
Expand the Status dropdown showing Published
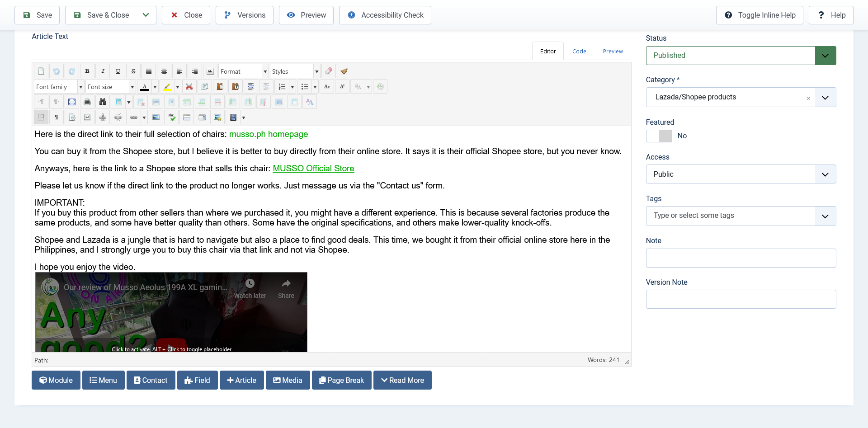(741, 56)
